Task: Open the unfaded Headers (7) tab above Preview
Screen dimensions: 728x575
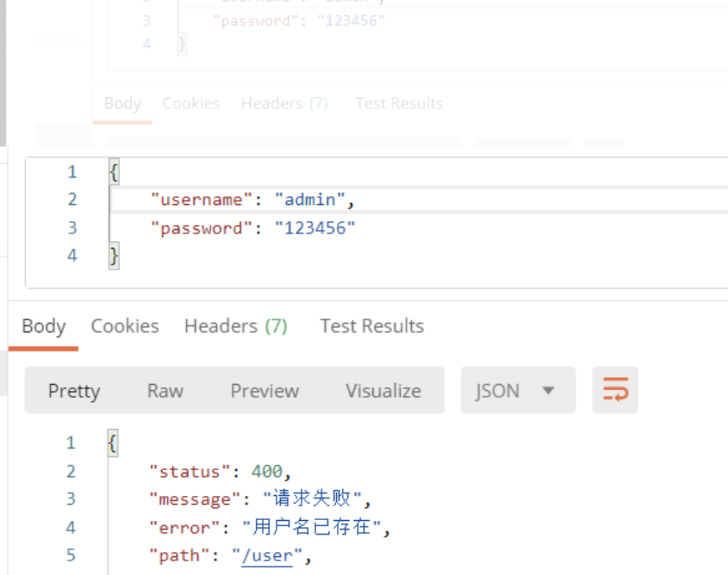Action: pyautogui.click(x=235, y=326)
